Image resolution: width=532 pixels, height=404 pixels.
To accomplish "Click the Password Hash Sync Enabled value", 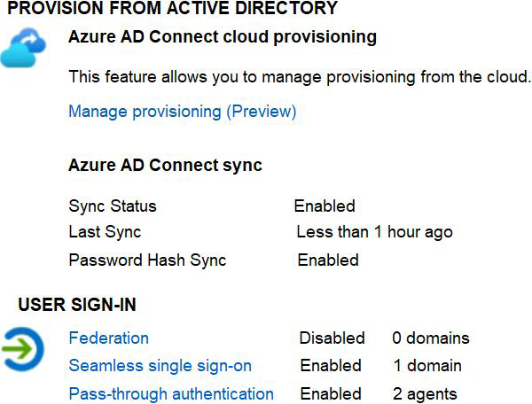I will pyautogui.click(x=328, y=260).
